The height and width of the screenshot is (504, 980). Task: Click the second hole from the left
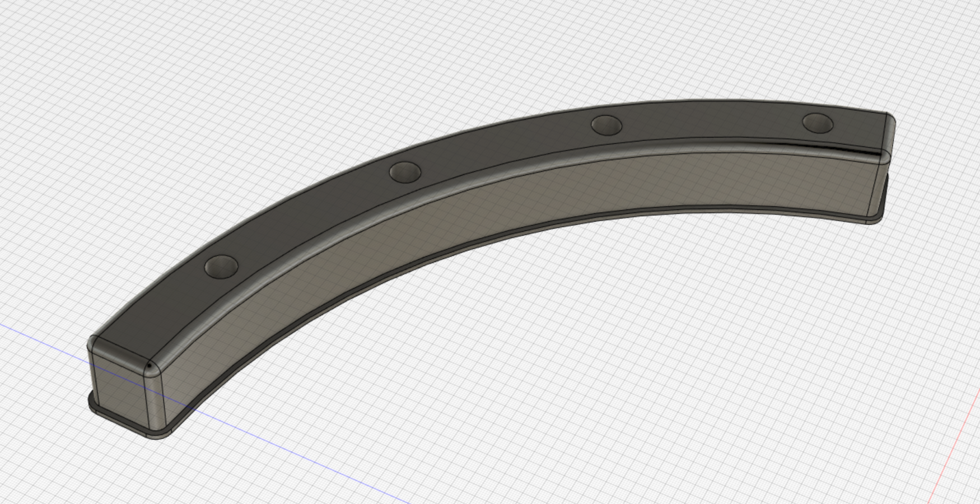click(x=405, y=172)
